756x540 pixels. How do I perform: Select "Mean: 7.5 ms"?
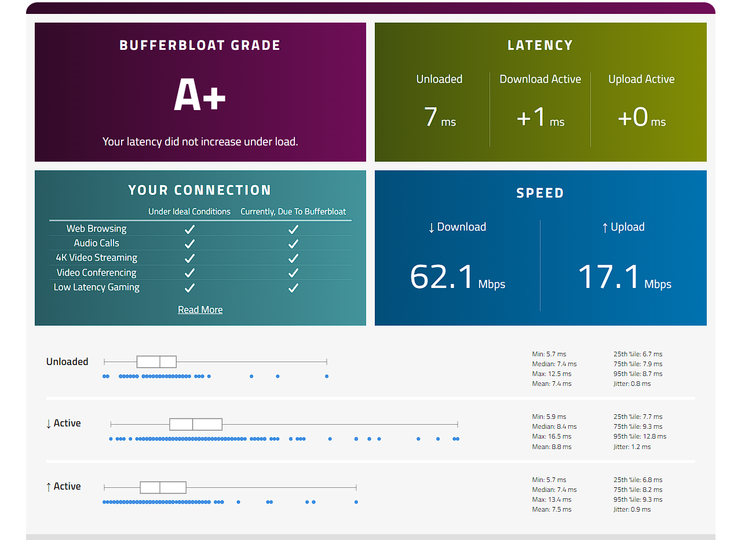pyautogui.click(x=552, y=510)
